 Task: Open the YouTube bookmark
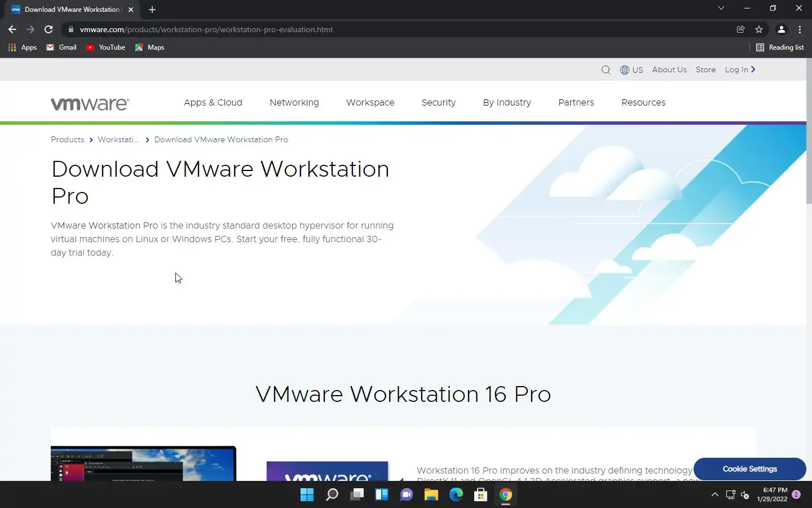click(x=105, y=47)
